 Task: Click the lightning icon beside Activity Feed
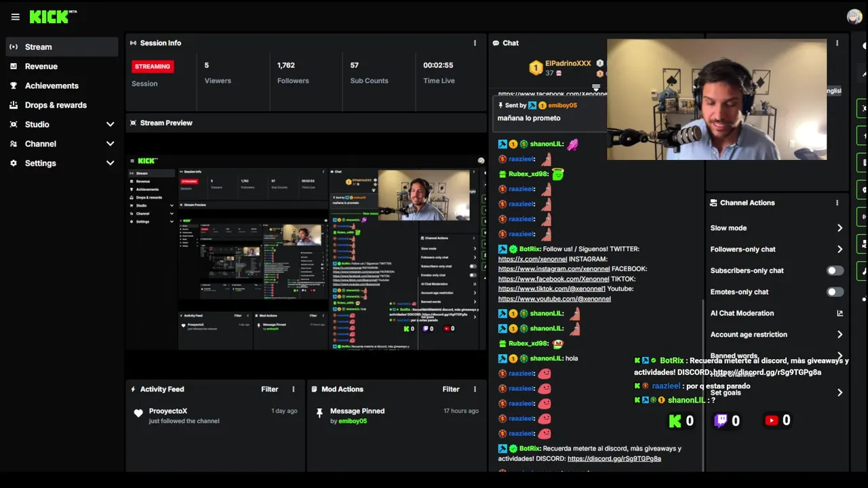click(133, 389)
